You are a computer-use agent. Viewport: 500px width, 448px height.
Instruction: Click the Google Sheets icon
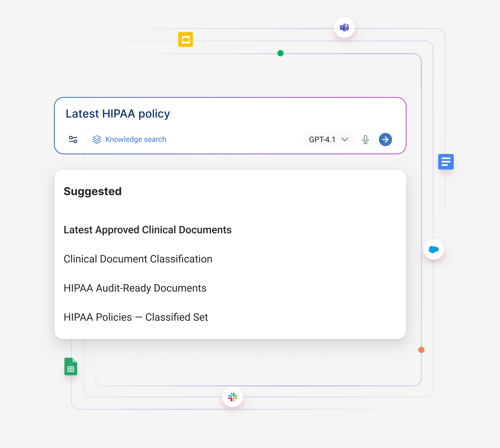pos(71,367)
